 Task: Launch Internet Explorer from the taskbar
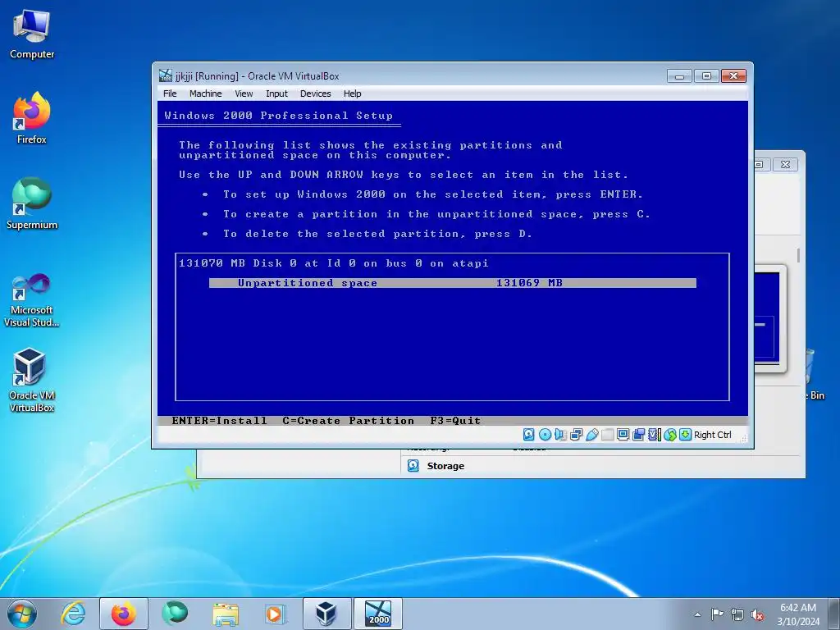[73, 614]
